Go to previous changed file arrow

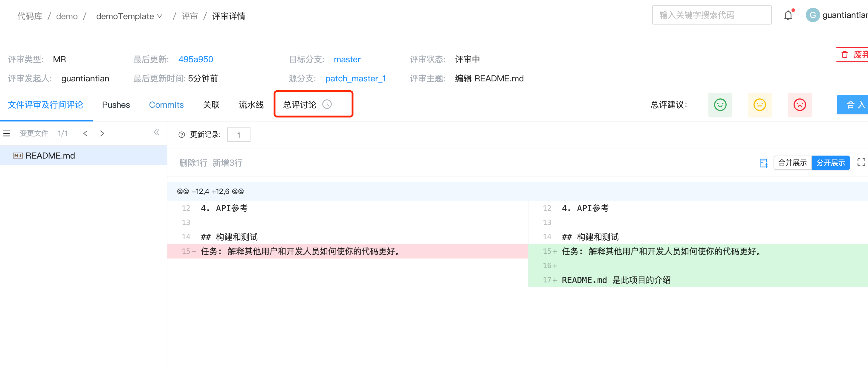(85, 133)
